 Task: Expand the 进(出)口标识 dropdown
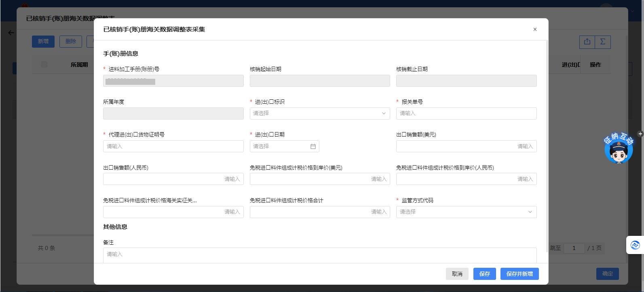coord(319,113)
